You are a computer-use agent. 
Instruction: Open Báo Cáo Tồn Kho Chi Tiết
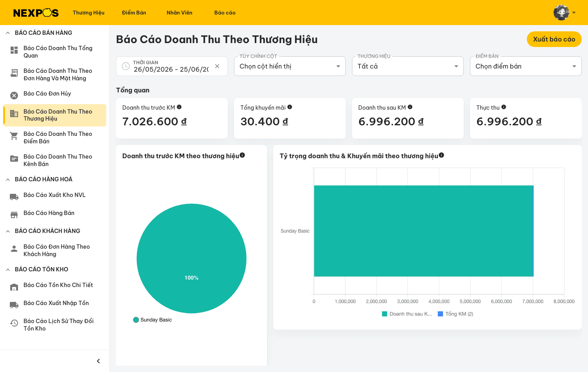click(x=54, y=285)
